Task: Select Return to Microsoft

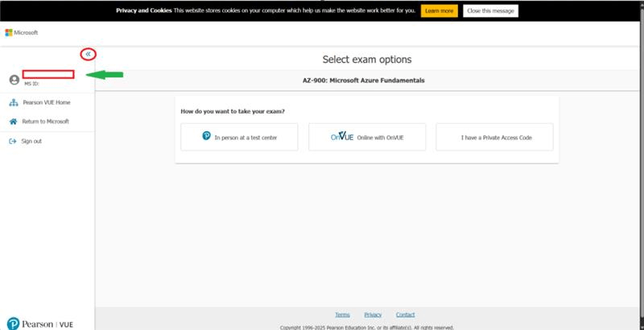Action: (46, 122)
